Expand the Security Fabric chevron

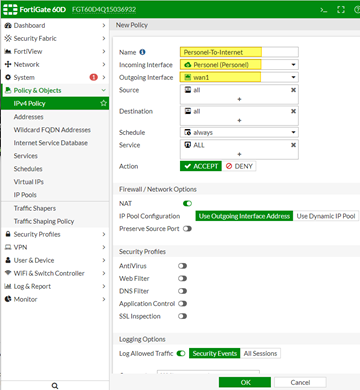(104, 38)
